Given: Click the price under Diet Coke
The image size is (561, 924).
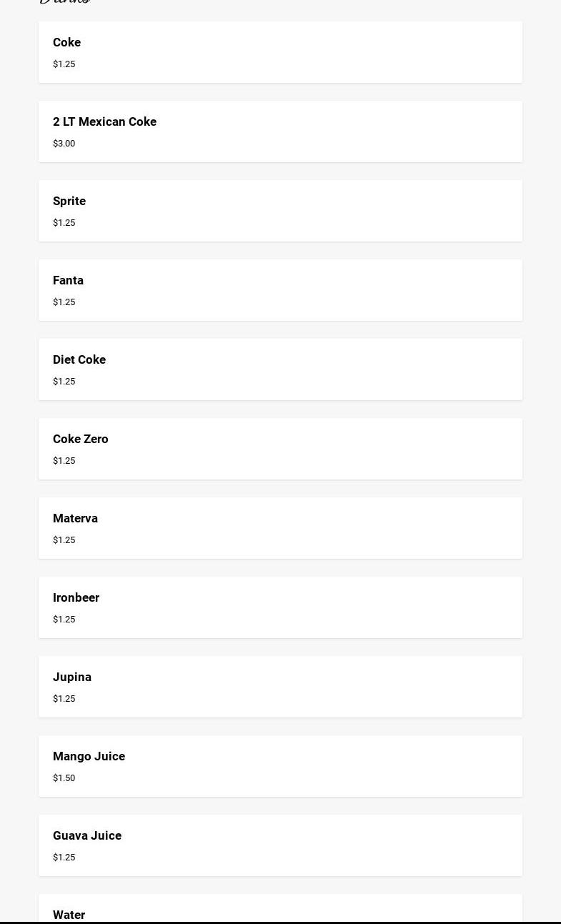Looking at the screenshot, I should (64, 382).
